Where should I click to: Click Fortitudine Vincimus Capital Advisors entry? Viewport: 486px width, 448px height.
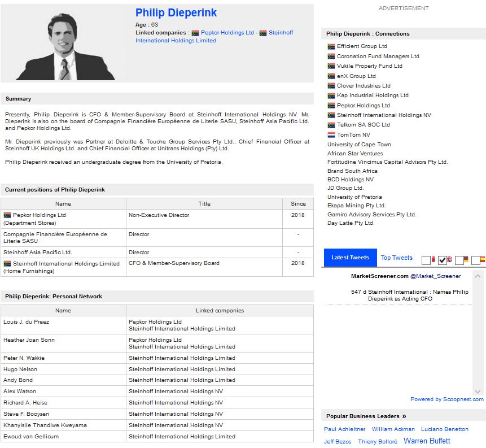pyautogui.click(x=387, y=162)
